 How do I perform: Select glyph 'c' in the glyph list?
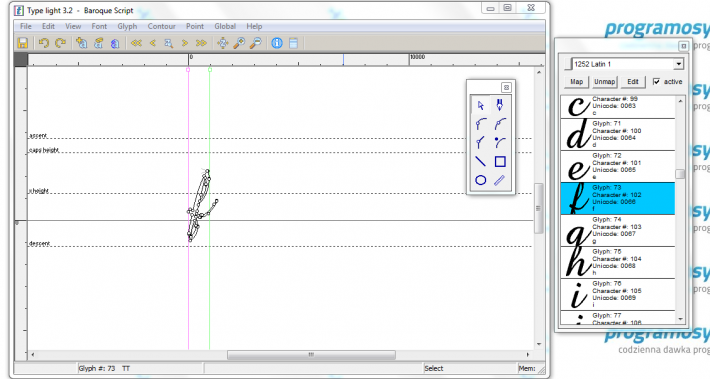pyautogui.click(x=618, y=107)
